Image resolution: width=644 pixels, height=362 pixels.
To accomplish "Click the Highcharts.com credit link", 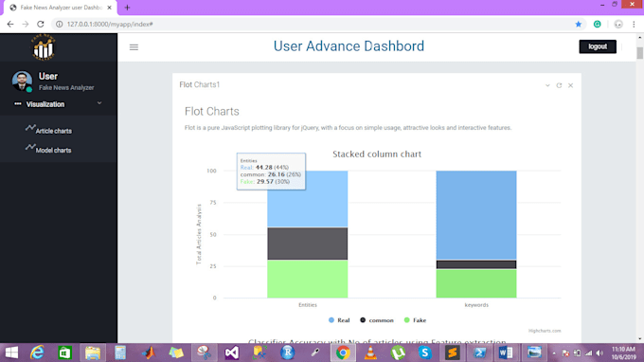I will [545, 331].
